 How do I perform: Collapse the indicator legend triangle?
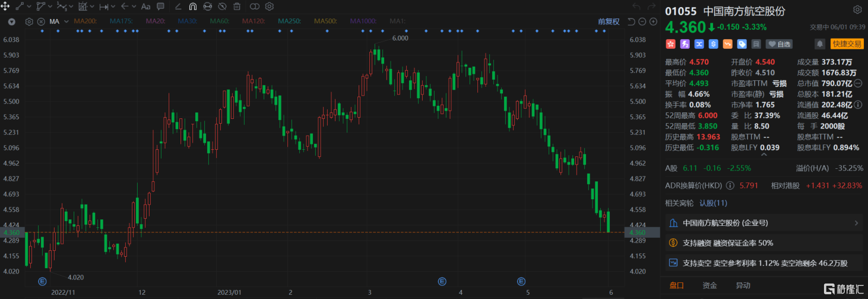tap(12, 22)
